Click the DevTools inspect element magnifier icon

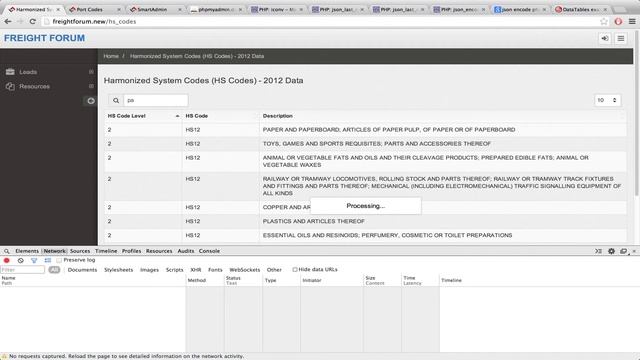click(x=7, y=251)
